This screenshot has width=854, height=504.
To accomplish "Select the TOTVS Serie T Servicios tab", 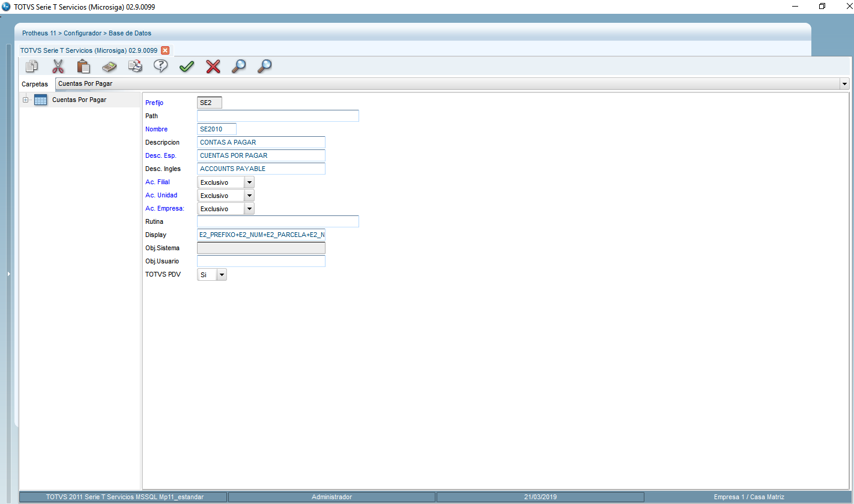I will 89,50.
